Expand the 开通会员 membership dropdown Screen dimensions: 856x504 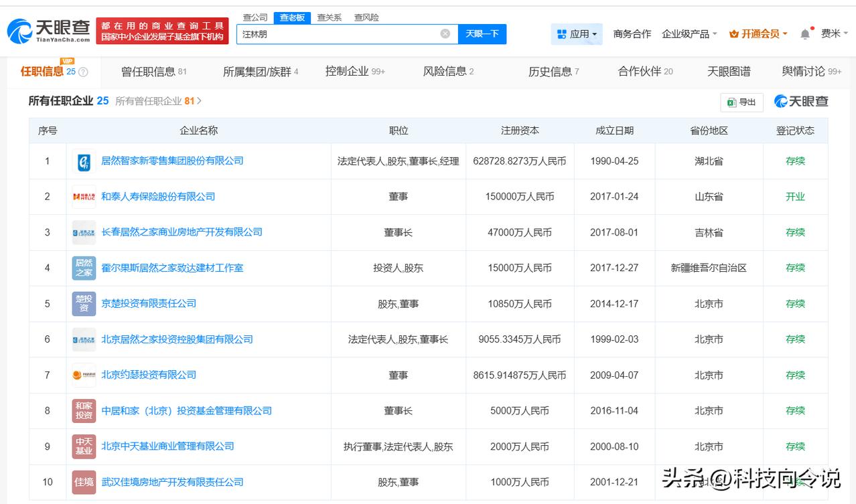pyautogui.click(x=758, y=33)
